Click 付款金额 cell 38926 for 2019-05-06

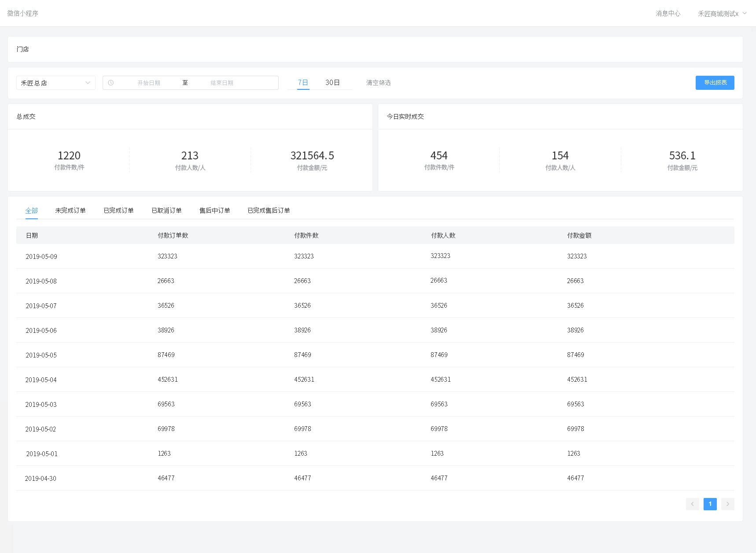pyautogui.click(x=575, y=330)
